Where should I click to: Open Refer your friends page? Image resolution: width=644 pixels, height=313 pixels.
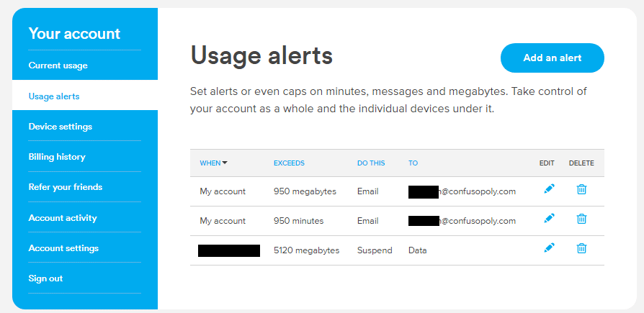coord(66,187)
